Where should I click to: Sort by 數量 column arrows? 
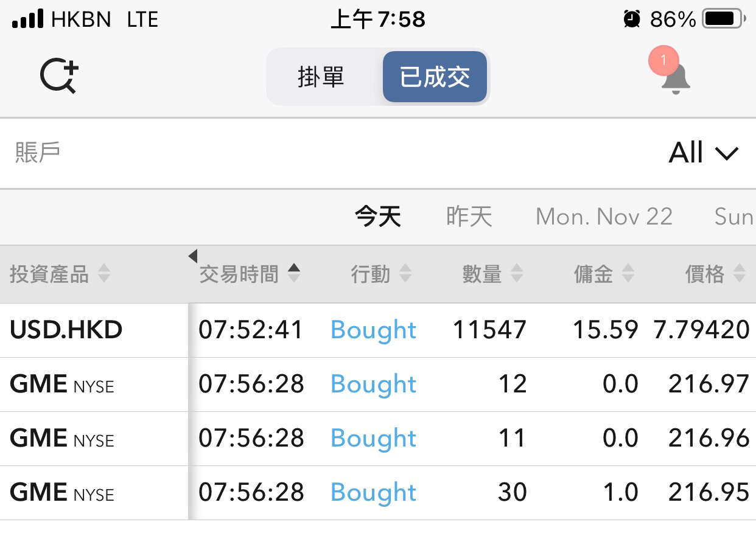click(517, 274)
